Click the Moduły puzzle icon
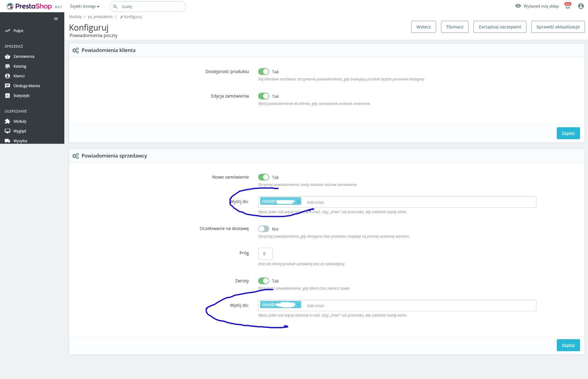 [x=7, y=121]
